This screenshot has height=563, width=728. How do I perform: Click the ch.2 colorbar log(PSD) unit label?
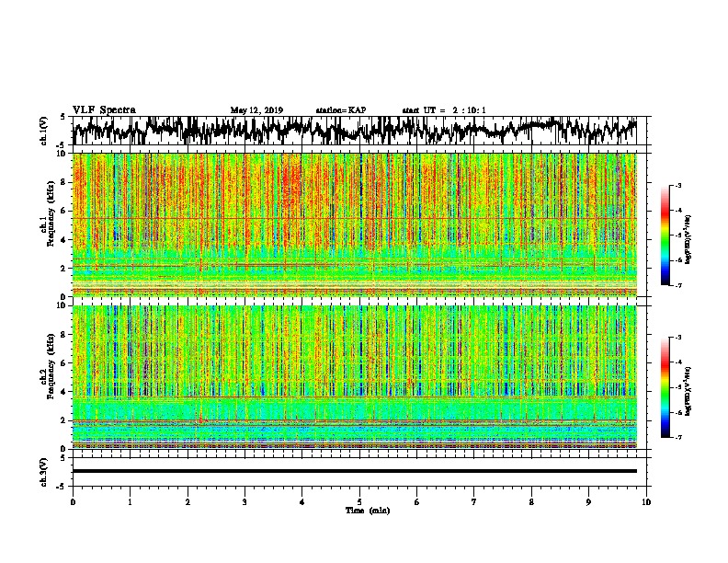point(688,391)
